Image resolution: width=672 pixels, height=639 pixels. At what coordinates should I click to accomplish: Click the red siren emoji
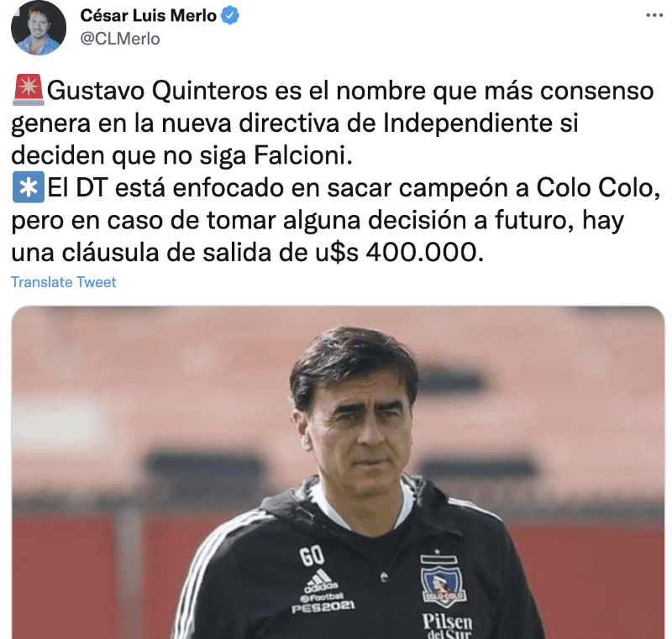(x=29, y=90)
